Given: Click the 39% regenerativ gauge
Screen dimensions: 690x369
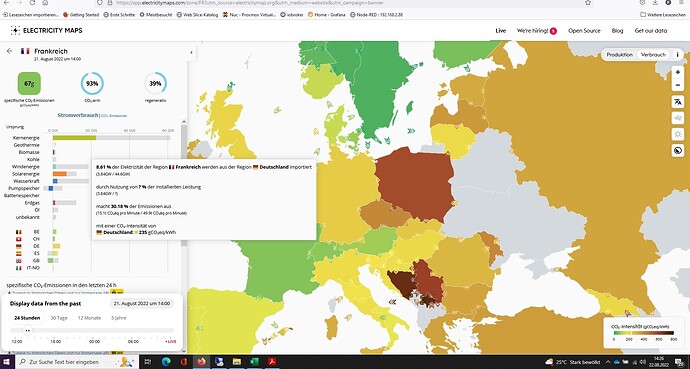Looking at the screenshot, I should click(155, 84).
